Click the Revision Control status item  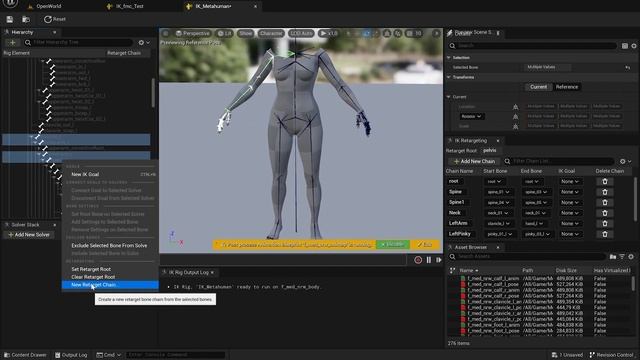point(611,355)
